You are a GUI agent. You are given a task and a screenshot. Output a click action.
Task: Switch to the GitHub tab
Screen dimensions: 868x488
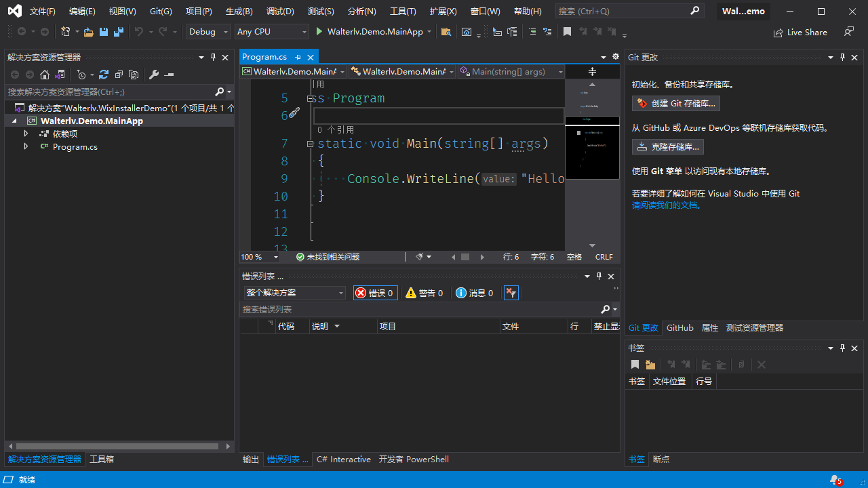679,328
